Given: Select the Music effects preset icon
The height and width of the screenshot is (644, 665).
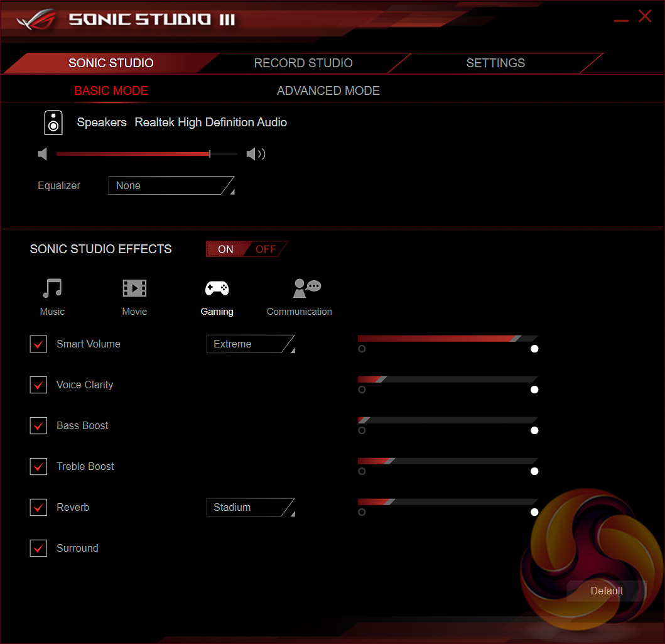Looking at the screenshot, I should point(52,288).
